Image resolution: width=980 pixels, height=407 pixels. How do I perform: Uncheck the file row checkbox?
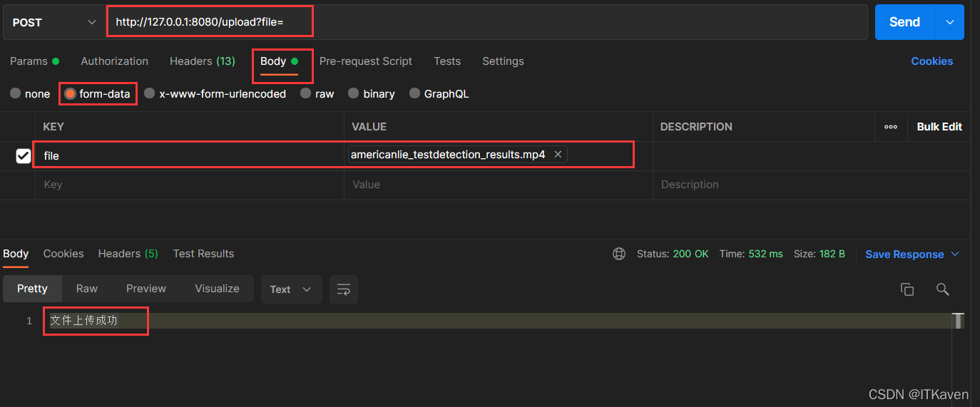(24, 155)
